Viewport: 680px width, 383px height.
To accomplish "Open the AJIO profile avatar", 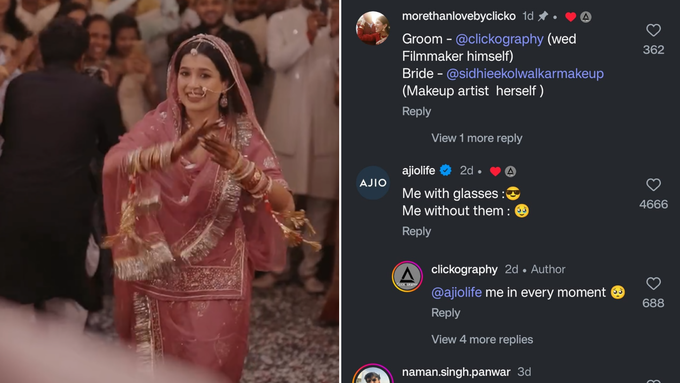I will pos(373,183).
